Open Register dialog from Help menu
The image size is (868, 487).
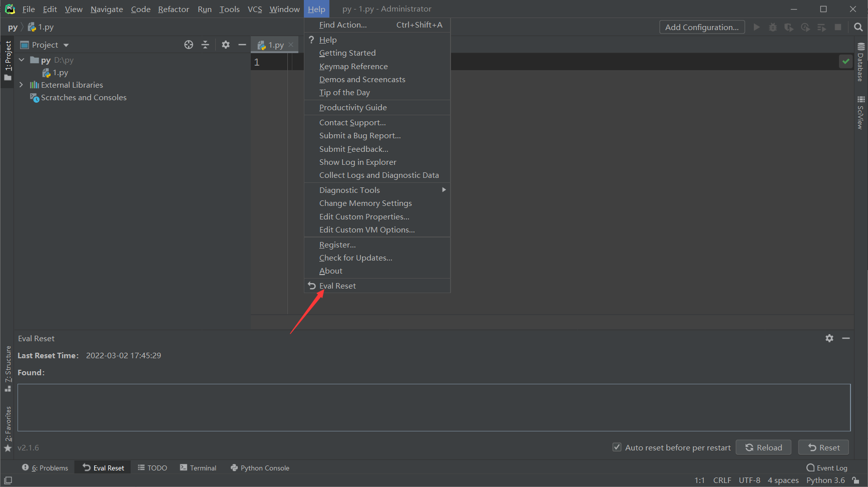pyautogui.click(x=377, y=245)
